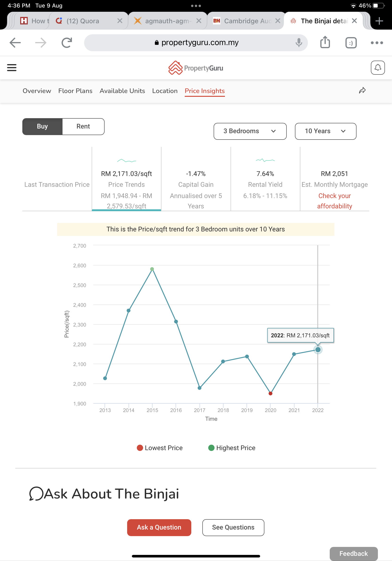Viewport: 392px width, 561px height.
Task: Select the Price Trends metric card
Action: (x=126, y=179)
